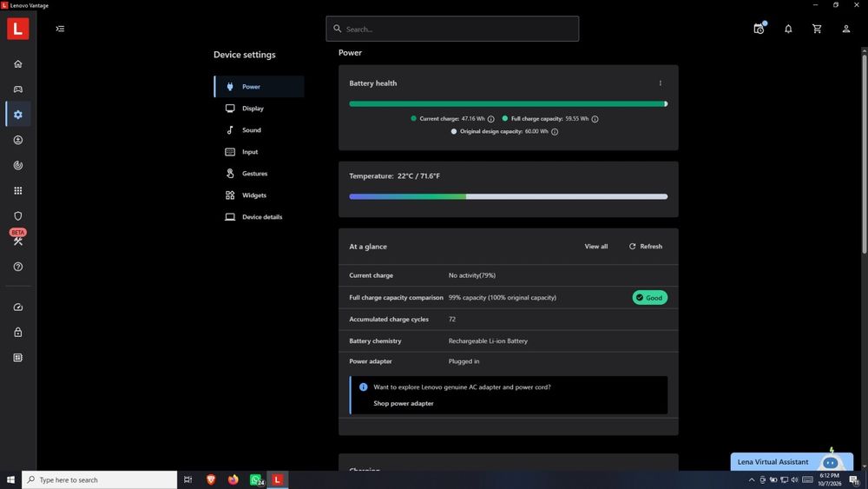Open the Smart performance radar icon
This screenshot has height=489, width=868.
[17, 165]
